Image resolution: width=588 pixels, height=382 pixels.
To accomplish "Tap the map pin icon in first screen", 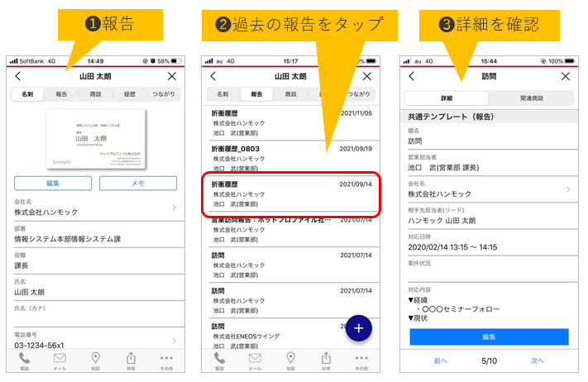I will [x=95, y=361].
